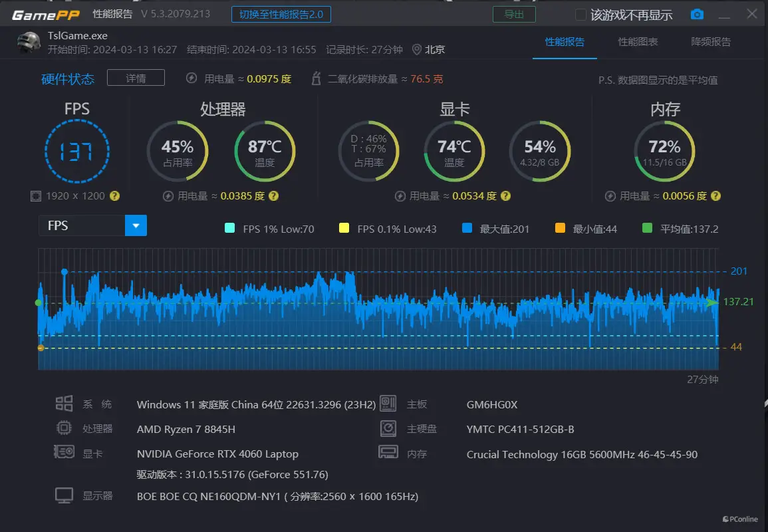This screenshot has width=768, height=532.
Task: Click processor power icon beside 0.0385
Action: 168,196
